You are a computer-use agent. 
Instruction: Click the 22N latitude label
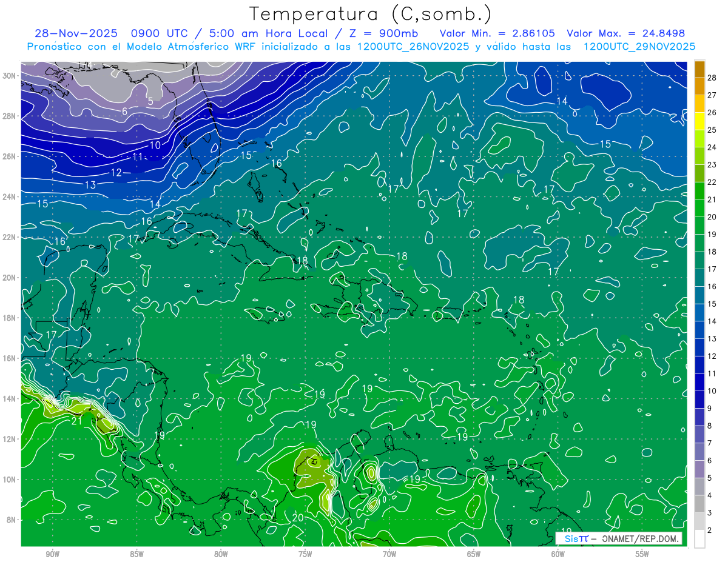tap(10, 237)
